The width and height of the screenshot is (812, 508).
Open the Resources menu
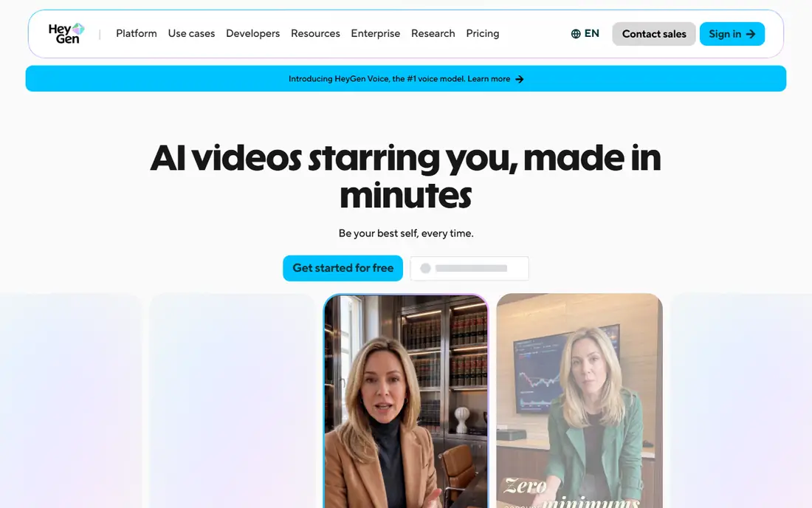point(315,34)
